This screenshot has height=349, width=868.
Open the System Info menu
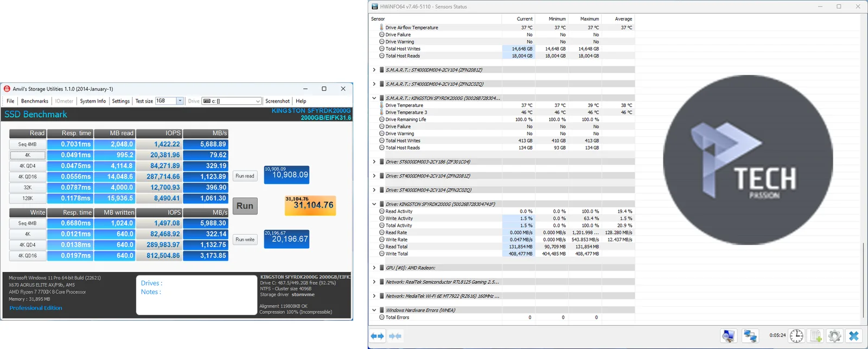[93, 101]
